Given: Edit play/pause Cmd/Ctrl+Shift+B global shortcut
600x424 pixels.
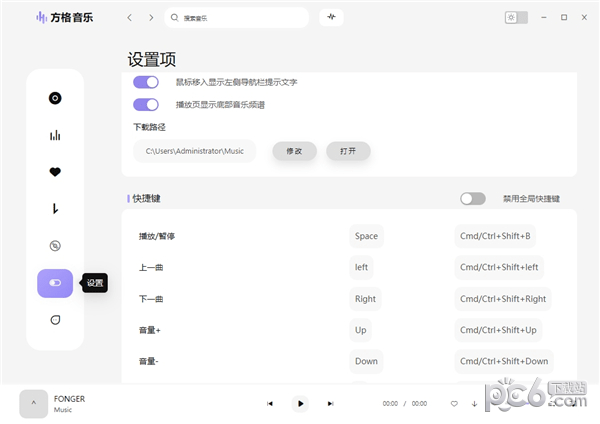Looking at the screenshot, I should [x=495, y=236].
